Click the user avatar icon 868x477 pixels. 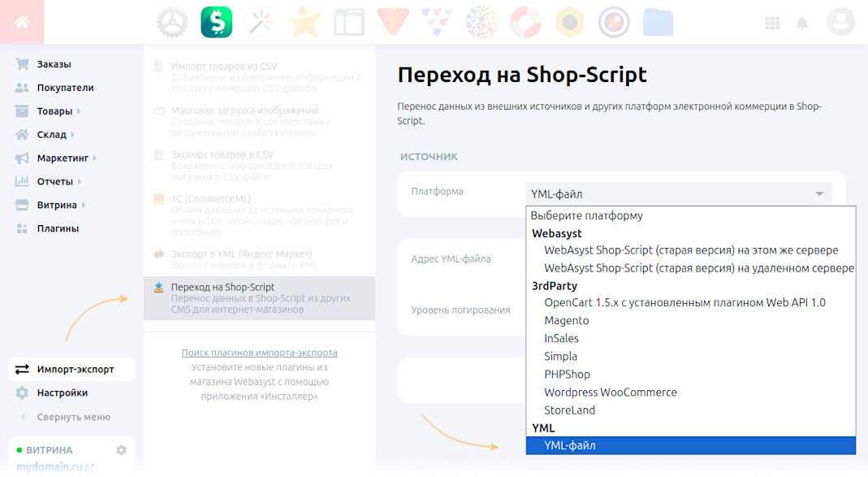point(840,22)
